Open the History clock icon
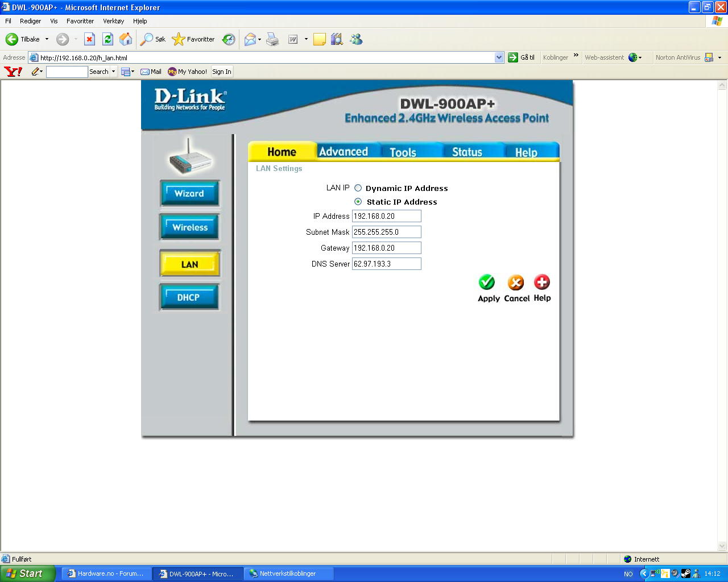Image resolution: width=728 pixels, height=582 pixels. 229,39
